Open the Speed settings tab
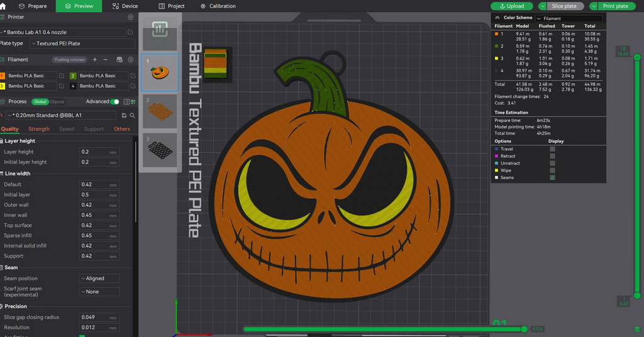 click(67, 129)
